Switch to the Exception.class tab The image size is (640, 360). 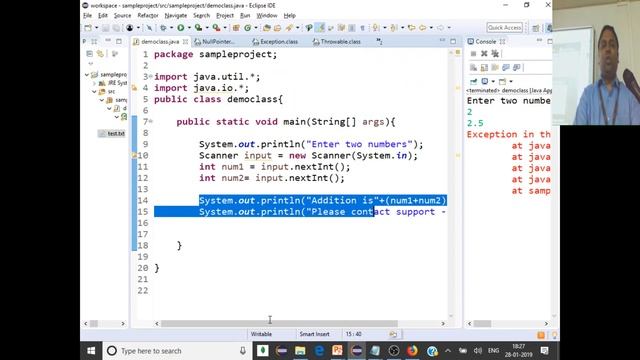pyautogui.click(x=275, y=42)
